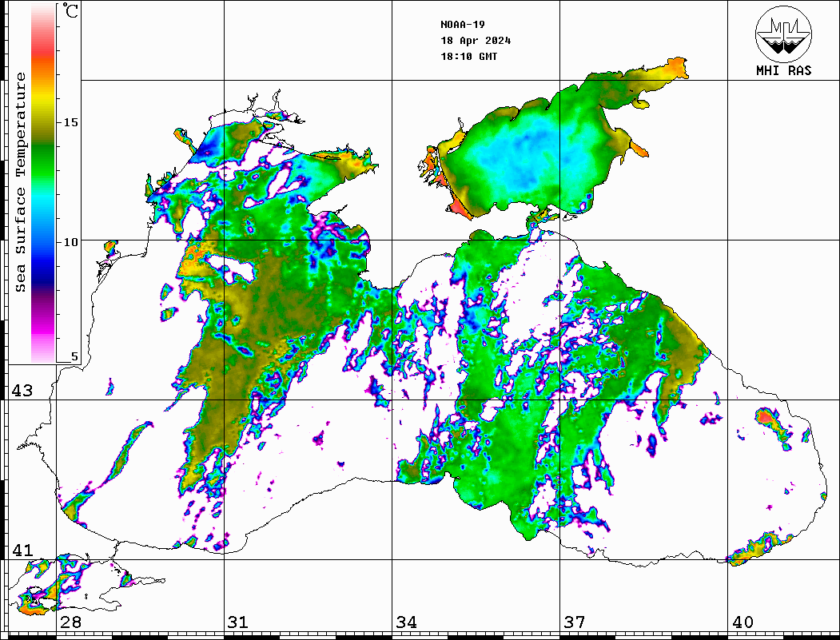Click the Sea Surface Temperature legend title
Screen dimensions: 840x640
click(20, 182)
